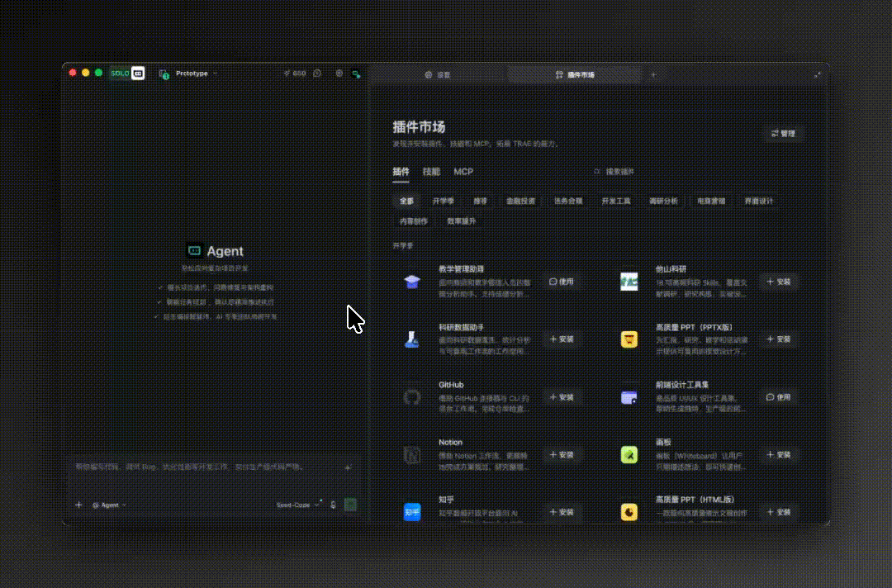Open the Prototype project dropdown
This screenshot has height=588, width=892.
click(x=197, y=73)
